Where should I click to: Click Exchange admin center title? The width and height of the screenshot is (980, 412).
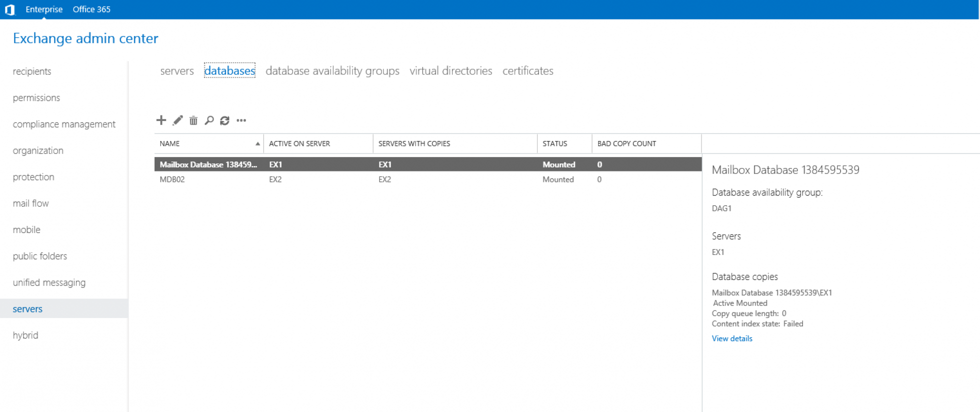(x=85, y=38)
